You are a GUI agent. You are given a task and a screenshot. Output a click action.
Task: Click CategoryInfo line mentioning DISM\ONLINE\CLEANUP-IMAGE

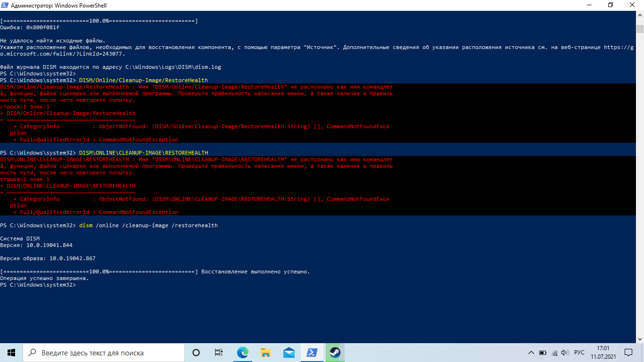tap(201, 199)
